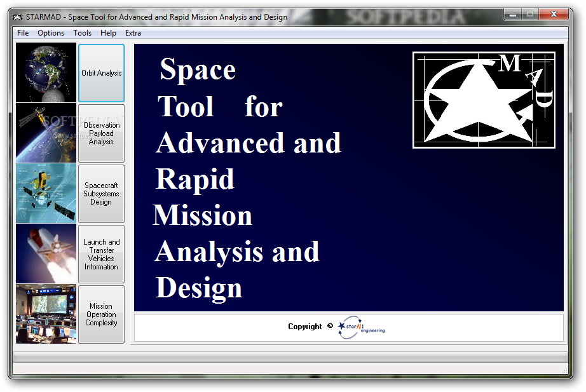Click the STARMAD star logo
The image size is (586, 392).
tap(484, 100)
